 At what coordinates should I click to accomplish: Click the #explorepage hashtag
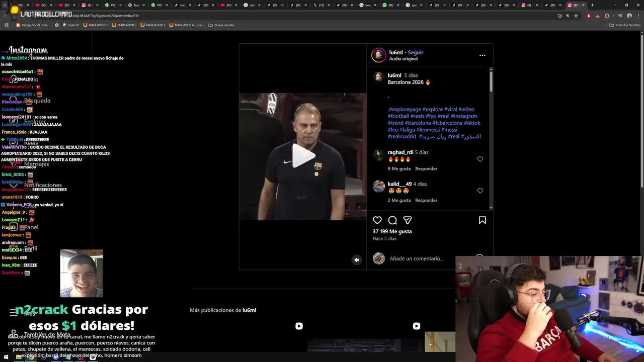click(x=405, y=109)
